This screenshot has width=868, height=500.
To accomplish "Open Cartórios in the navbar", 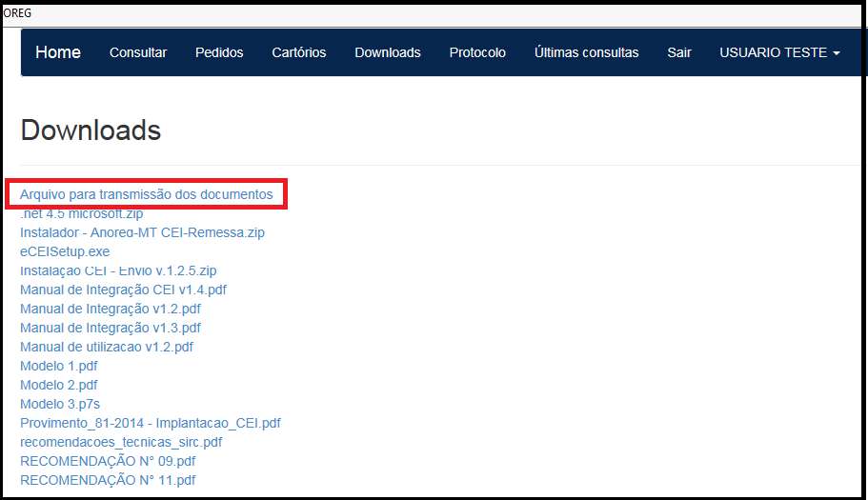I will 299,52.
